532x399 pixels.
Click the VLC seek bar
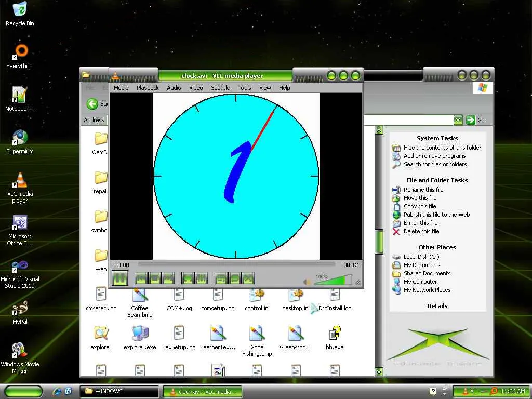[x=236, y=264]
